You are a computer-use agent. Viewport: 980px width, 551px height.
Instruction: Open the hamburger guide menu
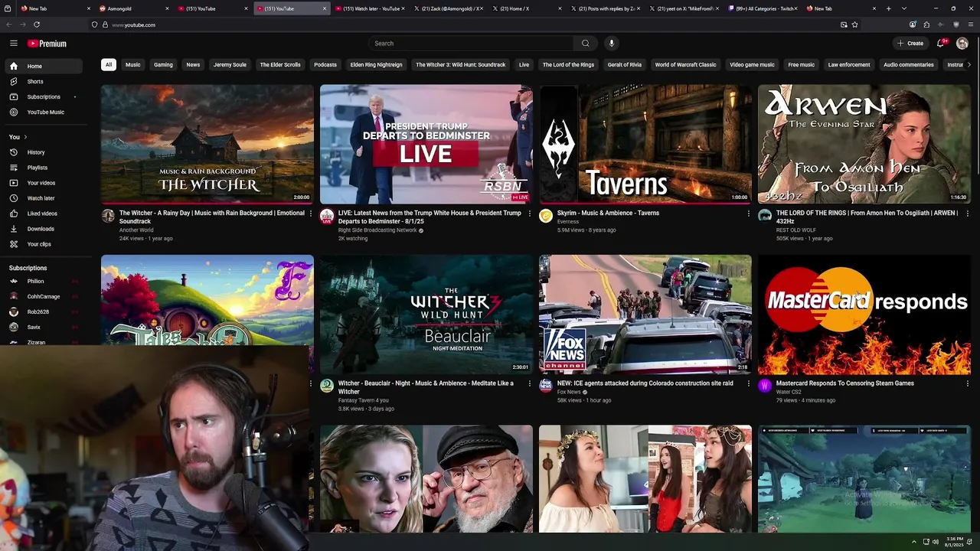[x=13, y=44]
